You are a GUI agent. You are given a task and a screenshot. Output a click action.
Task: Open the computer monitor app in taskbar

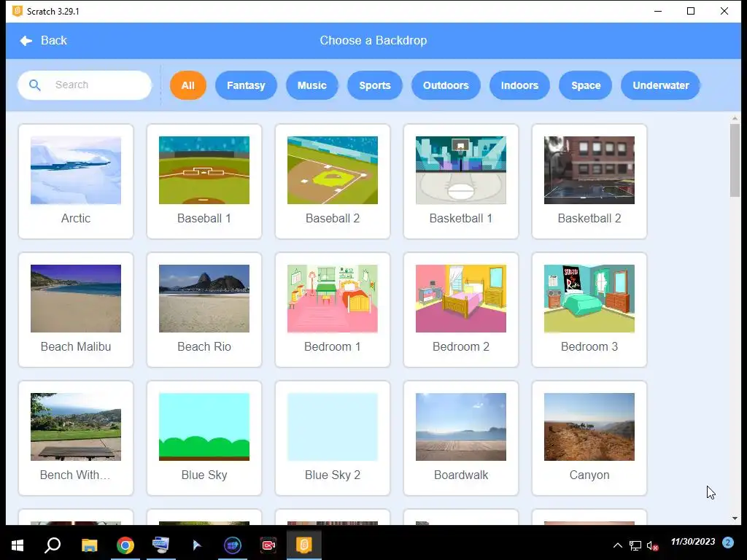(161, 545)
